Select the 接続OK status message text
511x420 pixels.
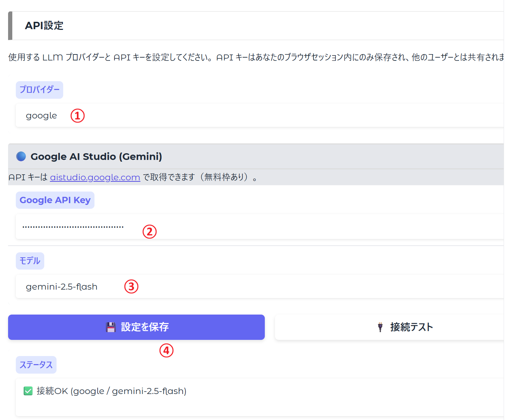pyautogui.click(x=111, y=391)
